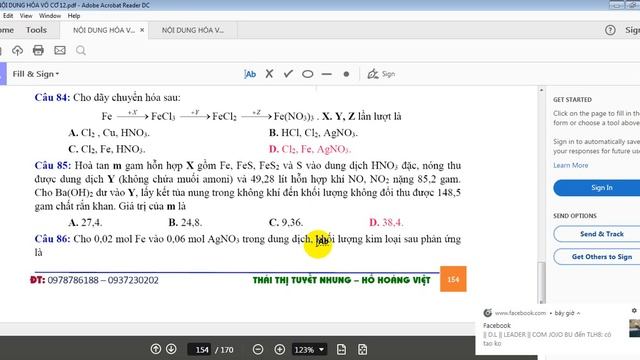Open the Sign pen tool

[381, 74]
